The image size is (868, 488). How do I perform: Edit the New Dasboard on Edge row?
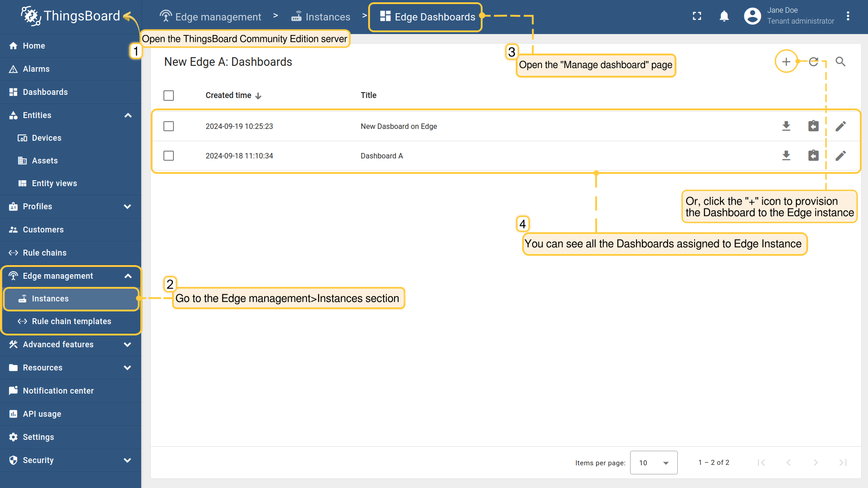coord(840,126)
